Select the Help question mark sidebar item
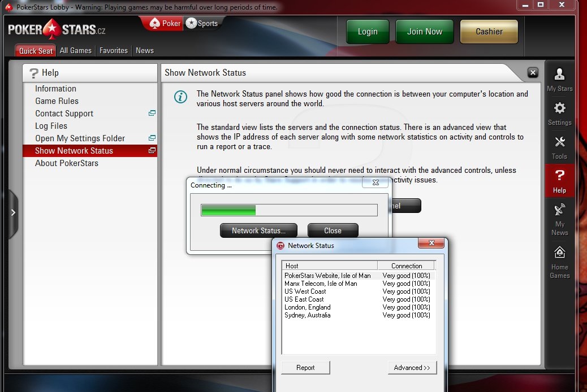 click(559, 181)
